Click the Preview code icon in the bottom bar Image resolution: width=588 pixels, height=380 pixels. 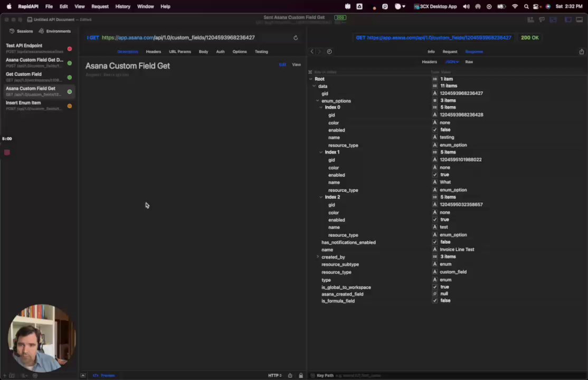pos(96,375)
